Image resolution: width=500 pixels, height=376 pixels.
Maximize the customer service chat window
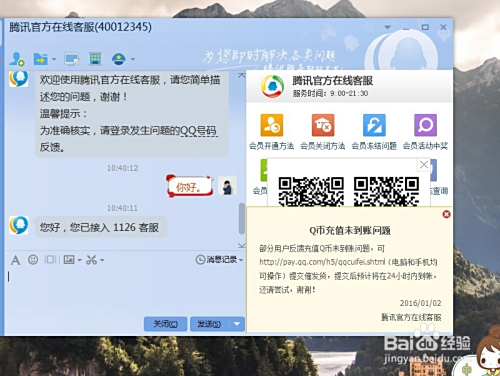coord(425,27)
